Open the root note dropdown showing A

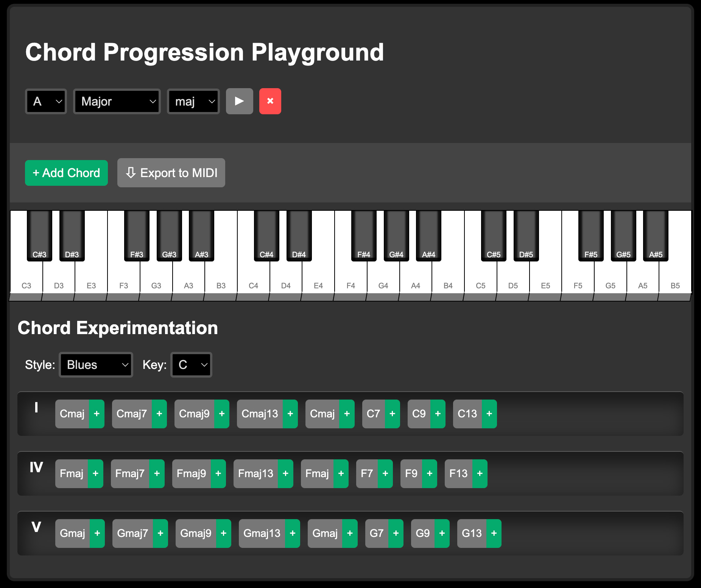(x=45, y=101)
